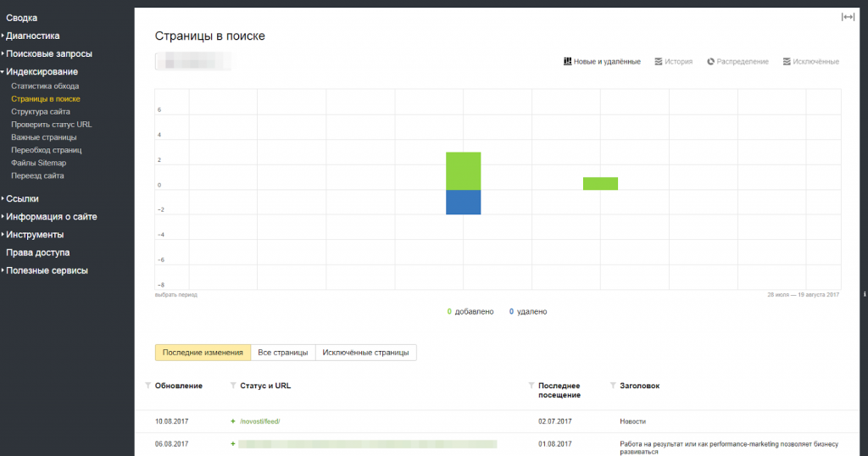The image size is (868, 456).
Task: Open Файлы Sitemap
Action: [39, 163]
